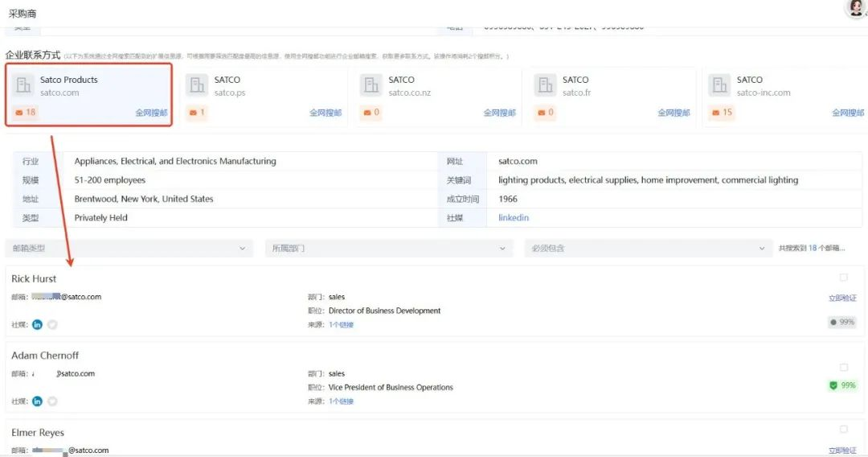The width and height of the screenshot is (868, 457).
Task: Click the building icon on satco-inc.com card
Action: 719,85
